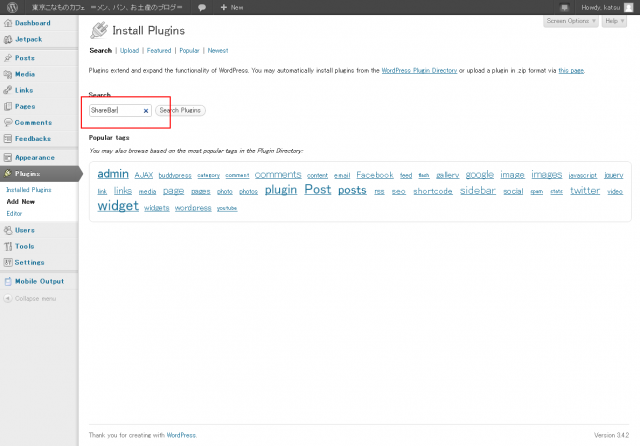Open the WordPress Plugin Directory link
Screen dimensions: 640x446
(x=419, y=71)
